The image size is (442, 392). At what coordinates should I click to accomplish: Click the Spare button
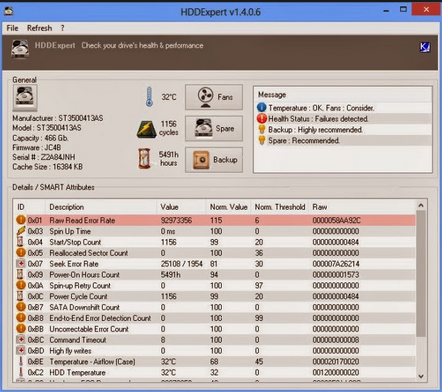click(x=214, y=128)
